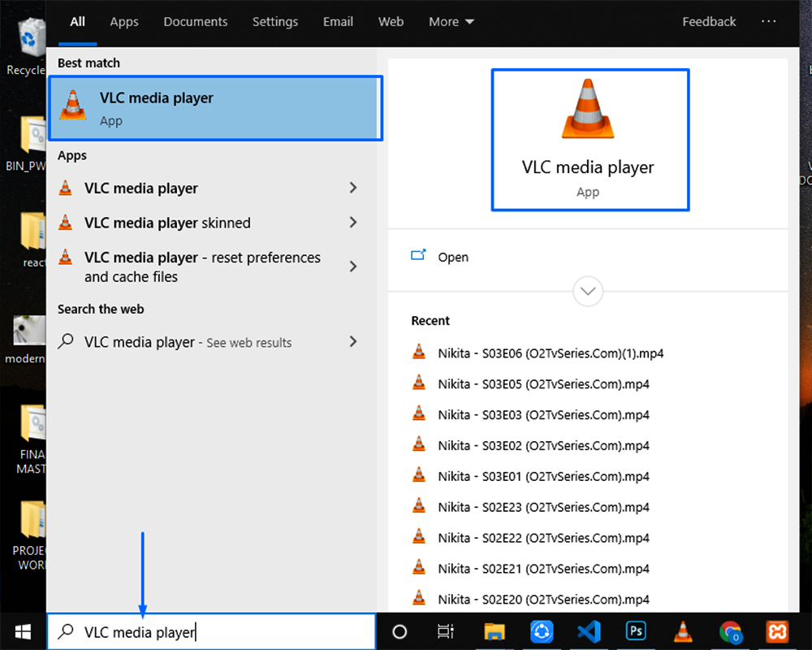
Task: Open Chrome from the taskbar
Action: (x=731, y=631)
